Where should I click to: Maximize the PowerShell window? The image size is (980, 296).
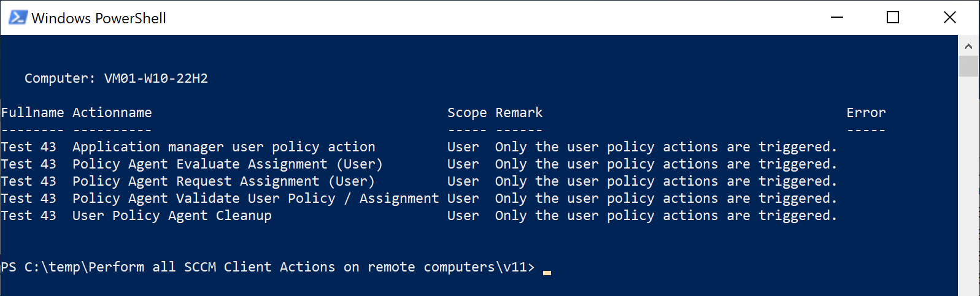[893, 18]
